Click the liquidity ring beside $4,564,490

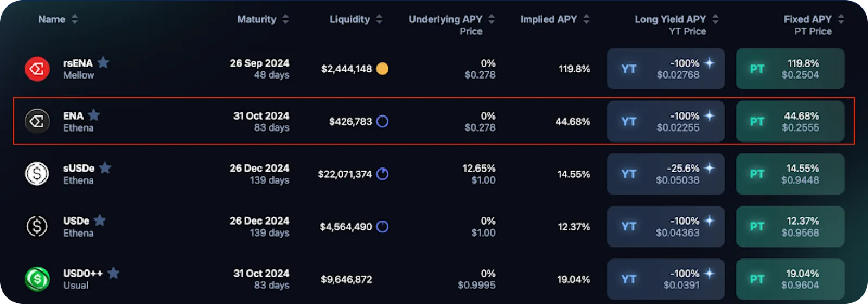pyautogui.click(x=382, y=227)
